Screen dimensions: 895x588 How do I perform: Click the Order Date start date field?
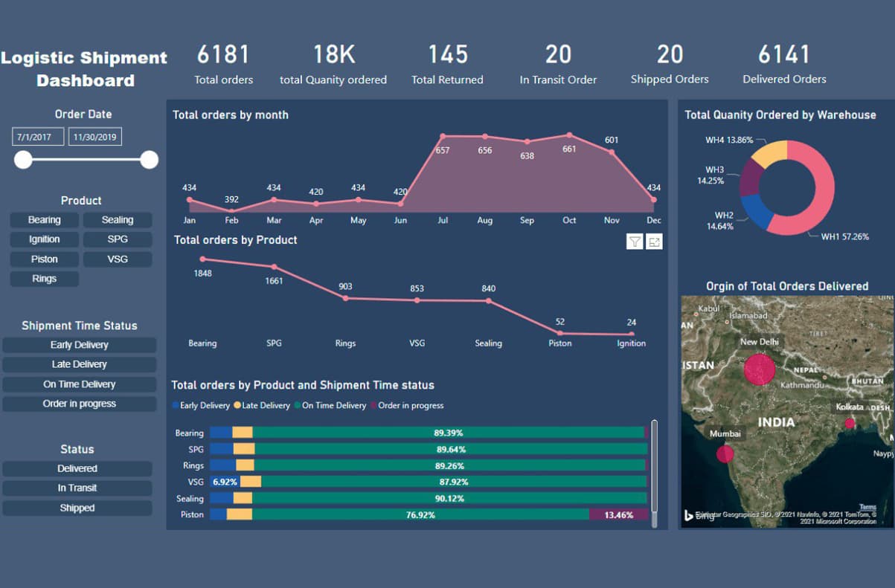pos(37,138)
